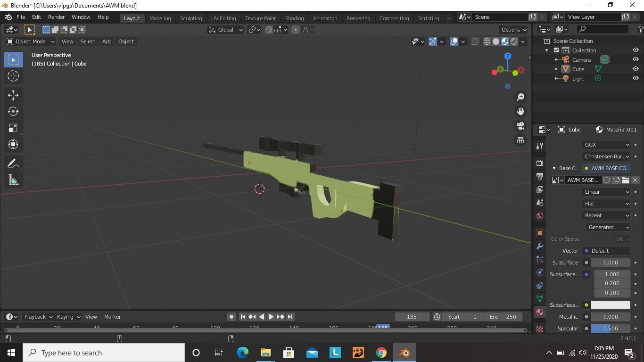Toggle X-ray display mode
Screen dimensions: 644x362
point(475,41)
